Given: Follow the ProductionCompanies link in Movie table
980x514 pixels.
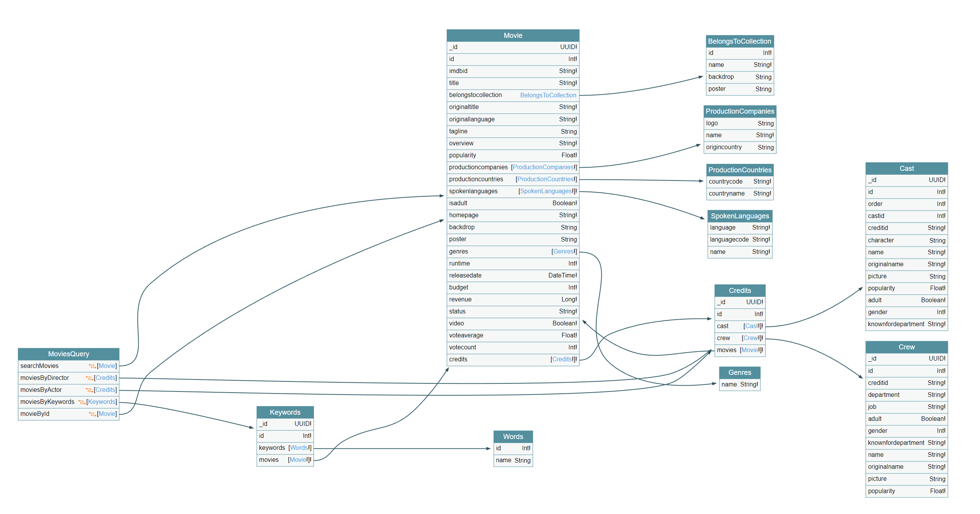Looking at the screenshot, I should (x=543, y=167).
